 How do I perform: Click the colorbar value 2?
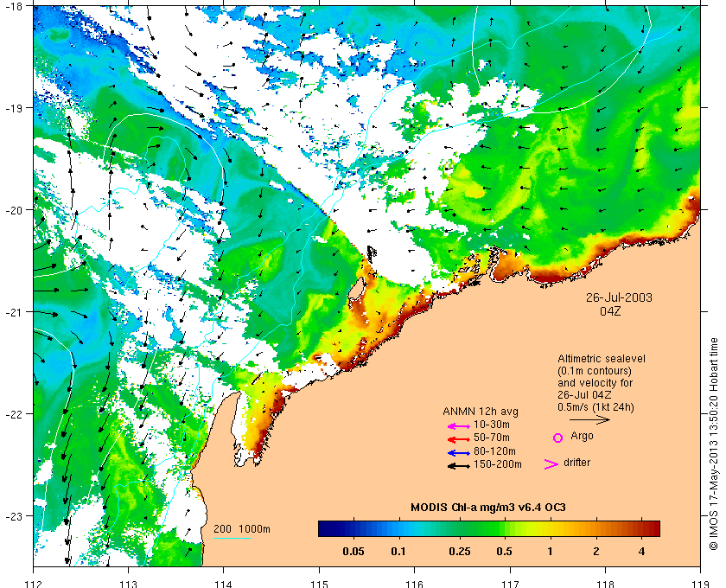point(595,552)
